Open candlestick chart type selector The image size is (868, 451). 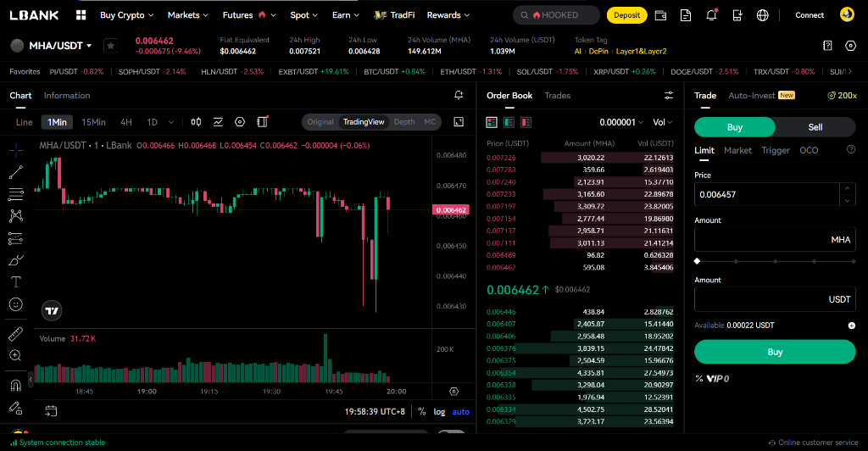tap(196, 122)
